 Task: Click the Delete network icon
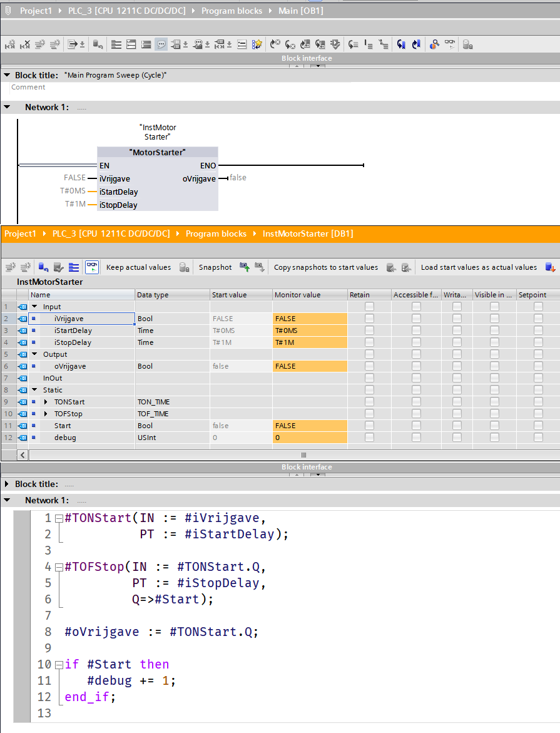point(25,44)
